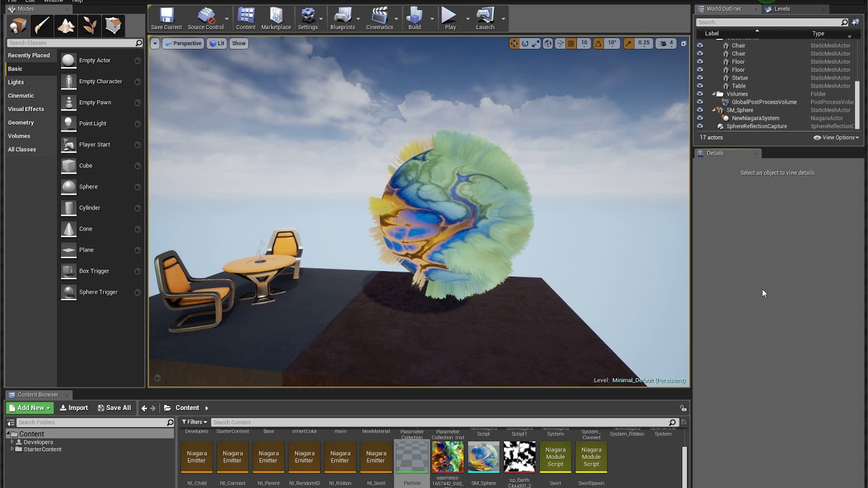Toggle scale snapping in the viewport
Screen dimensions: 868x488
[629, 43]
